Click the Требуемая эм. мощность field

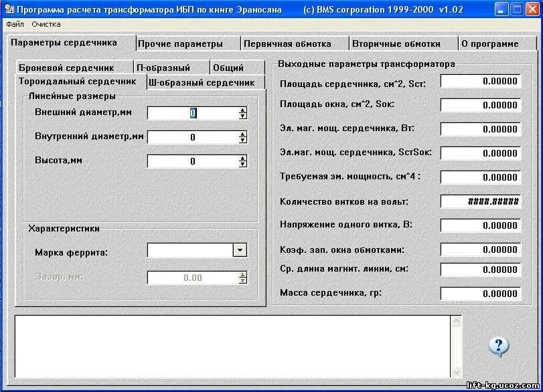pyautogui.click(x=481, y=177)
